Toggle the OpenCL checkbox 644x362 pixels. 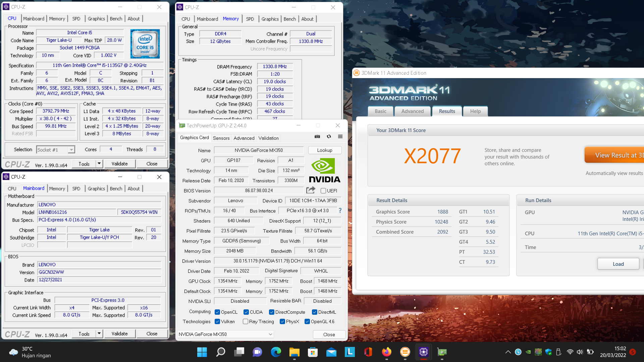coord(217,312)
